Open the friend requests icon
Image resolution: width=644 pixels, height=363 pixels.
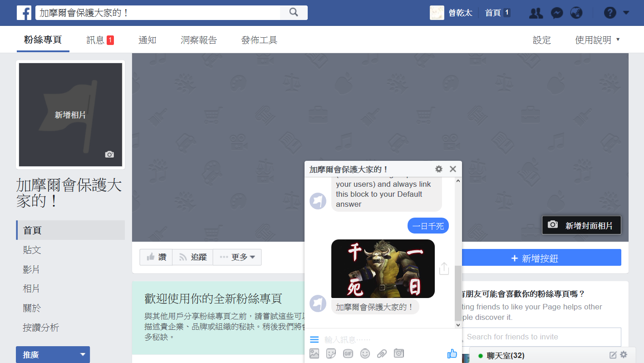536,13
